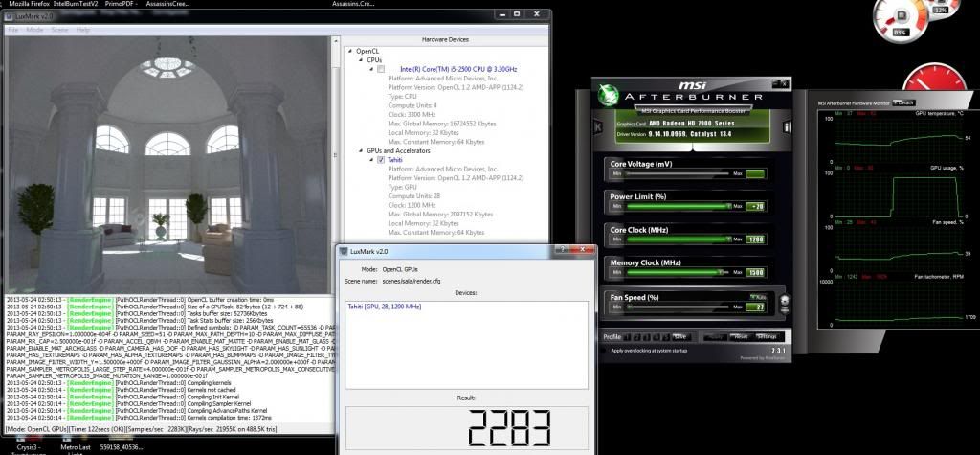Uncheck the Tahiti GPU device checkbox

381,160
